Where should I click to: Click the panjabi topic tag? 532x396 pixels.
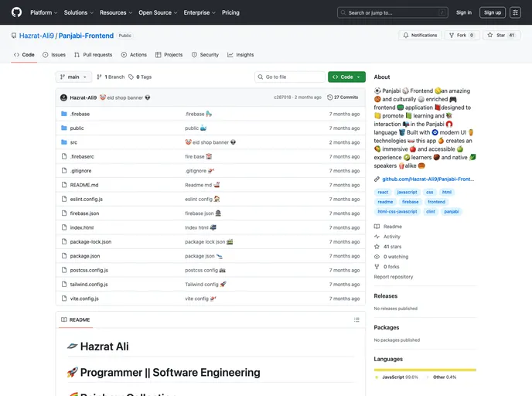tap(452, 212)
